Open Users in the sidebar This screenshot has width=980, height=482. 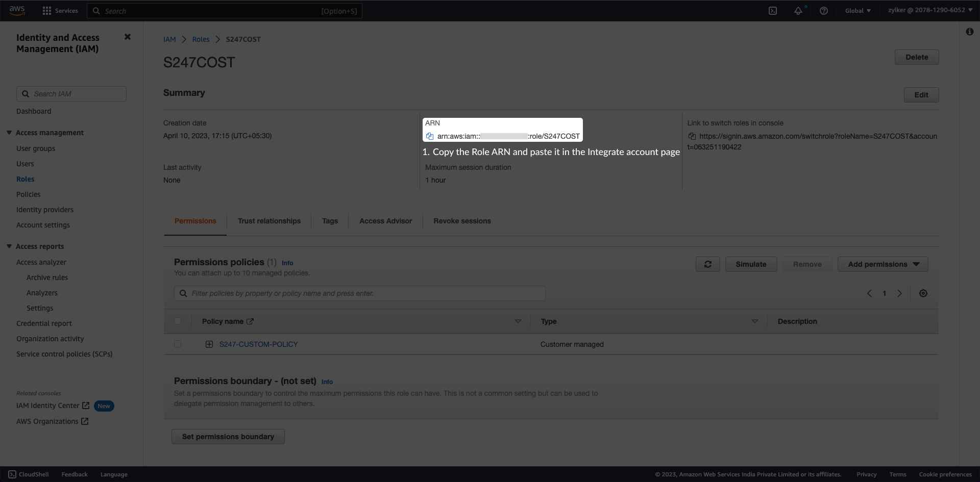(25, 164)
